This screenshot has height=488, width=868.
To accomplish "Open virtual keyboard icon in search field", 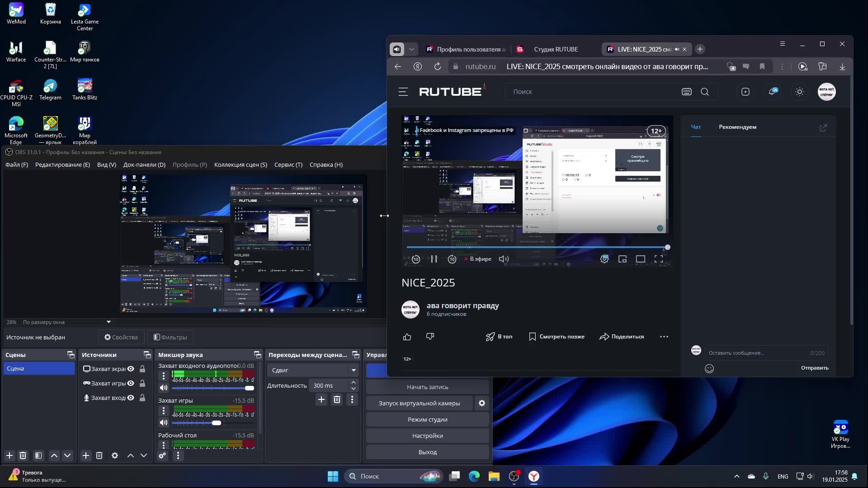I will tap(687, 92).
